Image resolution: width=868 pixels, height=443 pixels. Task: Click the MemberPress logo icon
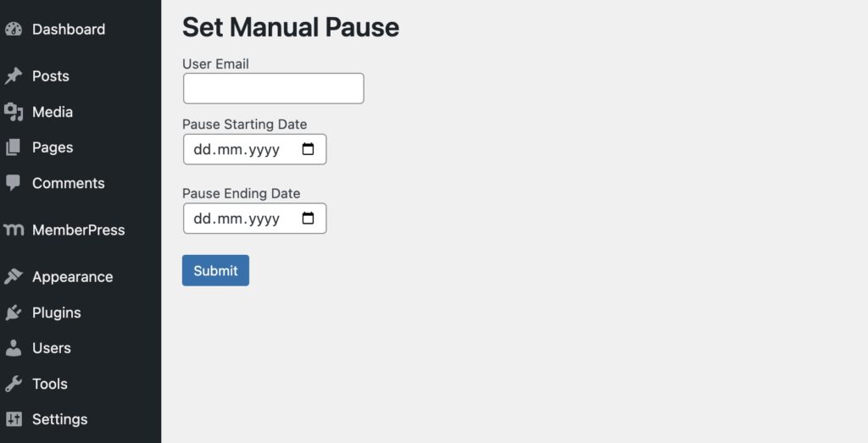tap(13, 230)
